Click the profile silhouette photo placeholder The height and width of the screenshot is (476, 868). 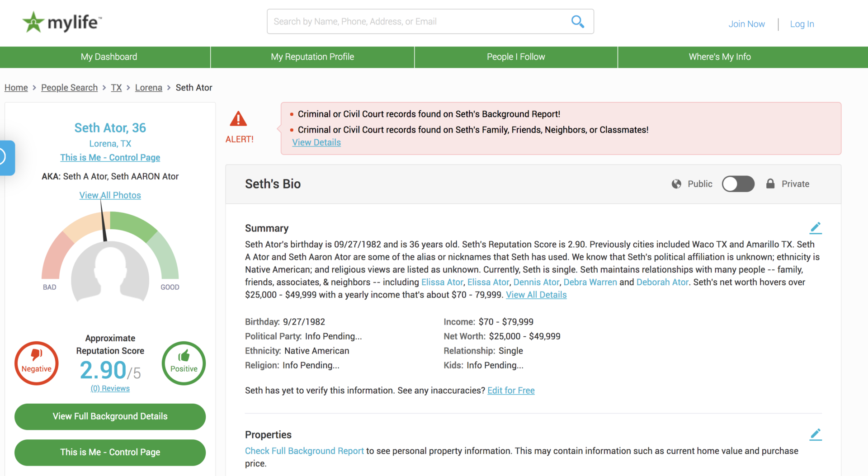coord(110,271)
